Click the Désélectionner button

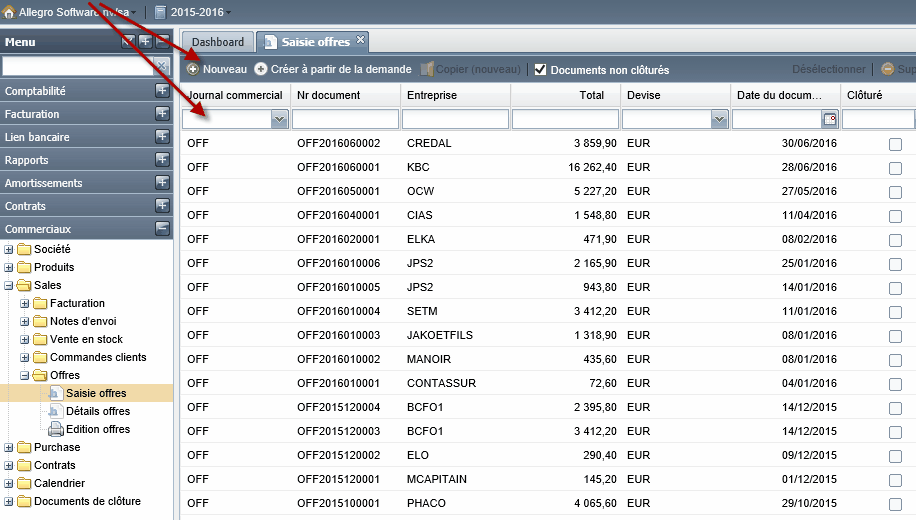coord(828,70)
